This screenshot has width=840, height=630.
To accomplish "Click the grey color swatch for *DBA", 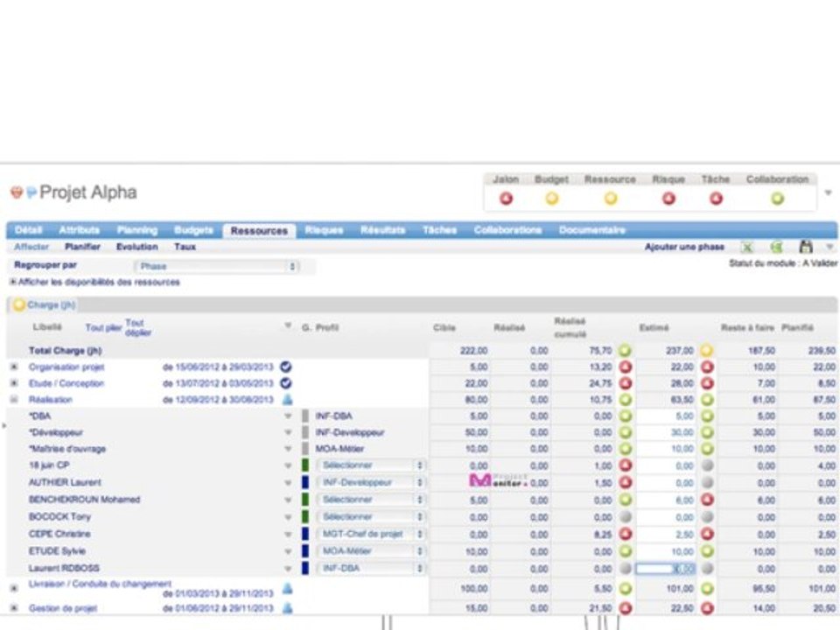I will (x=305, y=416).
